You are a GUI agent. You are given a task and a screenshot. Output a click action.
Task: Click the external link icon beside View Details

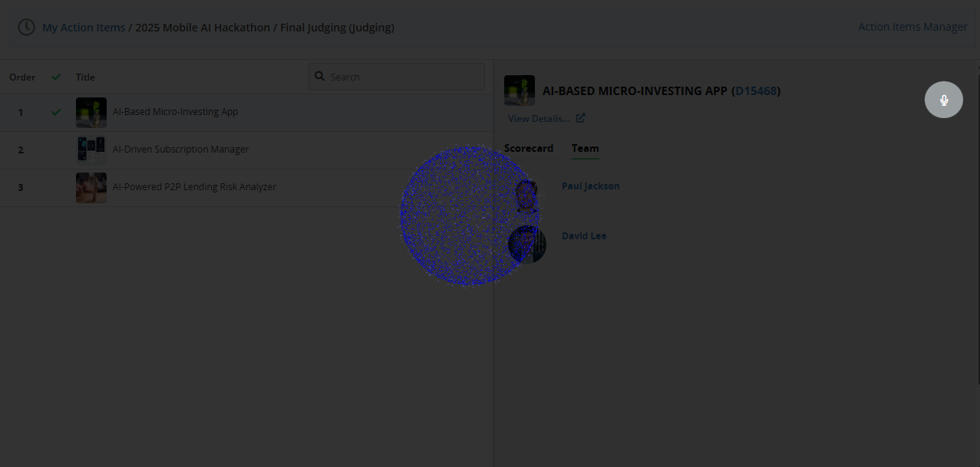coord(580,118)
